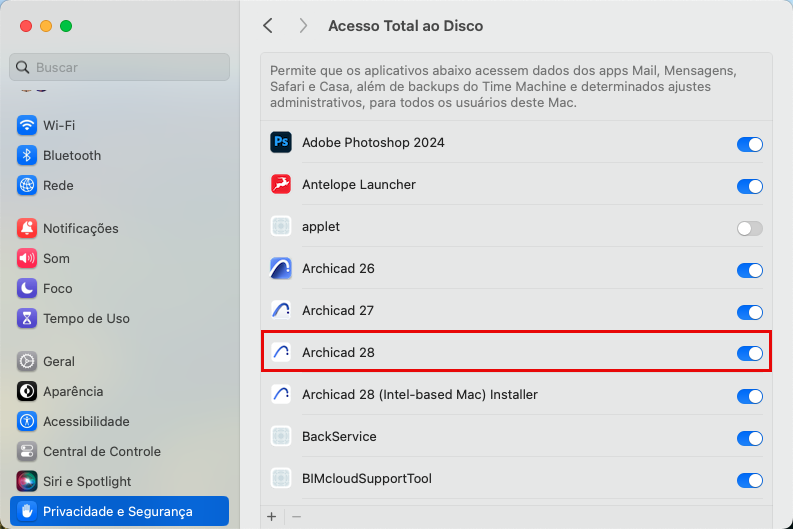Go back with the left chevron
This screenshot has width=793, height=529.
pos(268,25)
